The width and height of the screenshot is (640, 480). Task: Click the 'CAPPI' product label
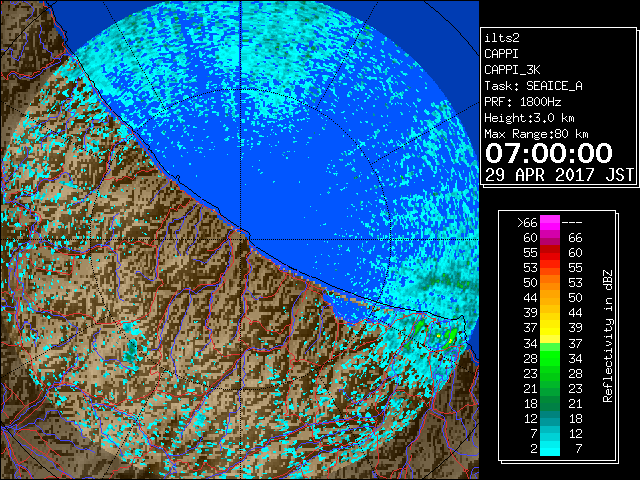(501, 54)
